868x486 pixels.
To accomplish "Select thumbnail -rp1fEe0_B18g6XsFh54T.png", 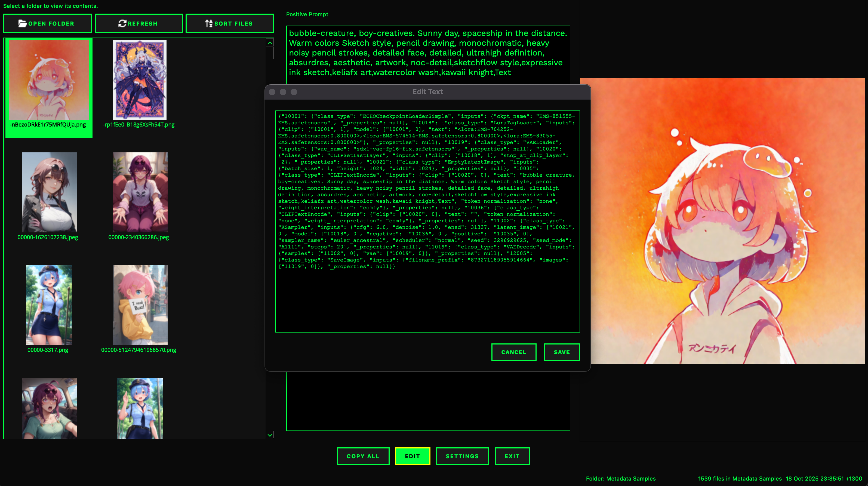I will (x=140, y=79).
